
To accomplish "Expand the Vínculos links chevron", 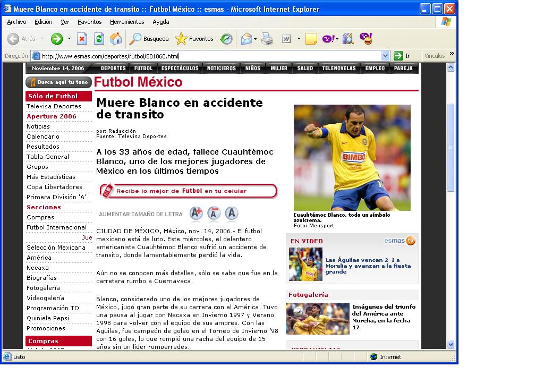I will pyautogui.click(x=452, y=54).
